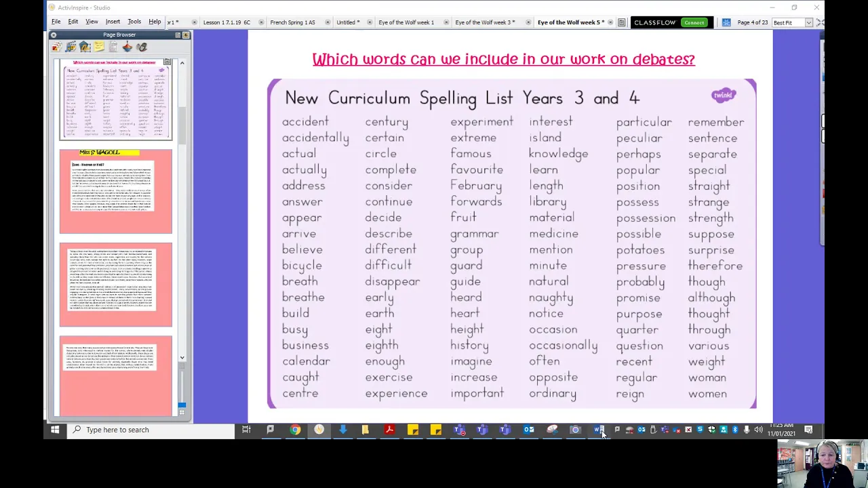Viewport: 868px width, 488px height.
Task: Click the microphone icon in system tray
Action: [x=747, y=430]
